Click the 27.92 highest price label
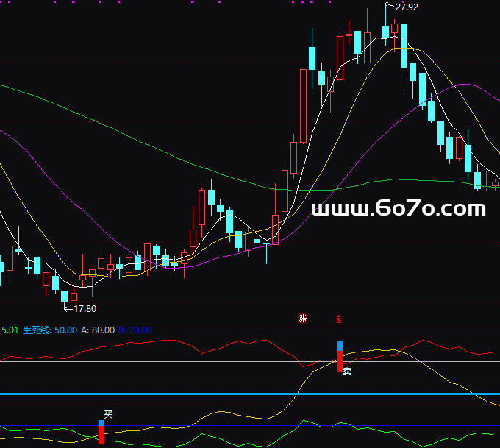This screenshot has width=500, height=448. click(x=407, y=7)
